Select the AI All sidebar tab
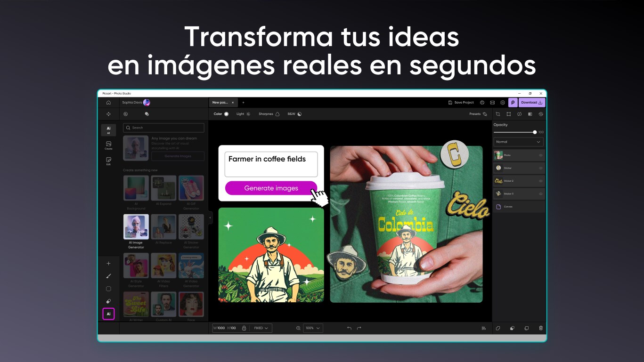The width and height of the screenshot is (644, 362). 108,130
